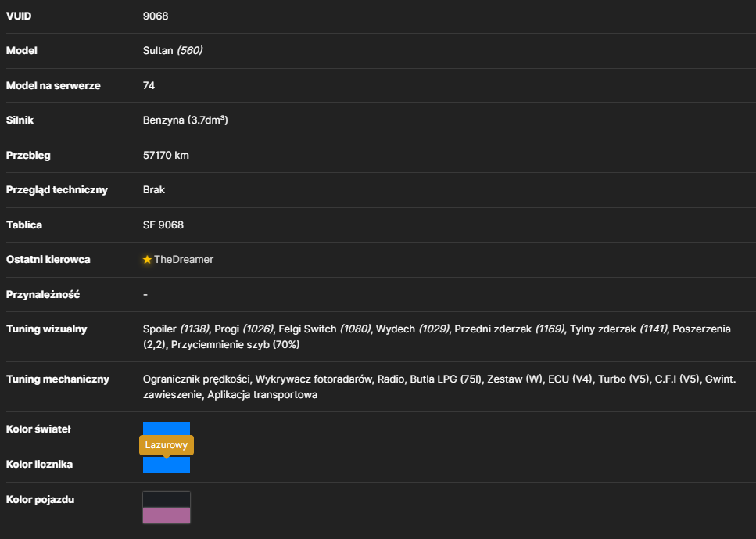Click Wydech (1029) entry
Screen dimensions: 756x539
pyautogui.click(x=412, y=329)
